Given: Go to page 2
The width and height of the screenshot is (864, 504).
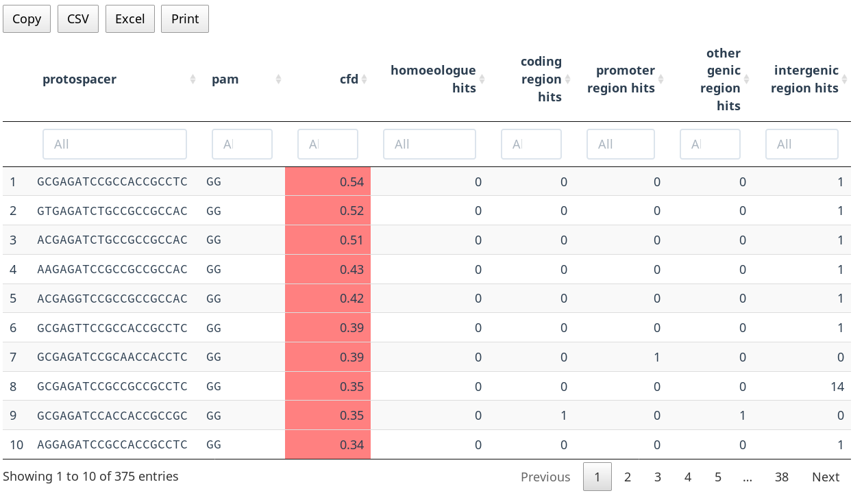Looking at the screenshot, I should click(x=627, y=477).
